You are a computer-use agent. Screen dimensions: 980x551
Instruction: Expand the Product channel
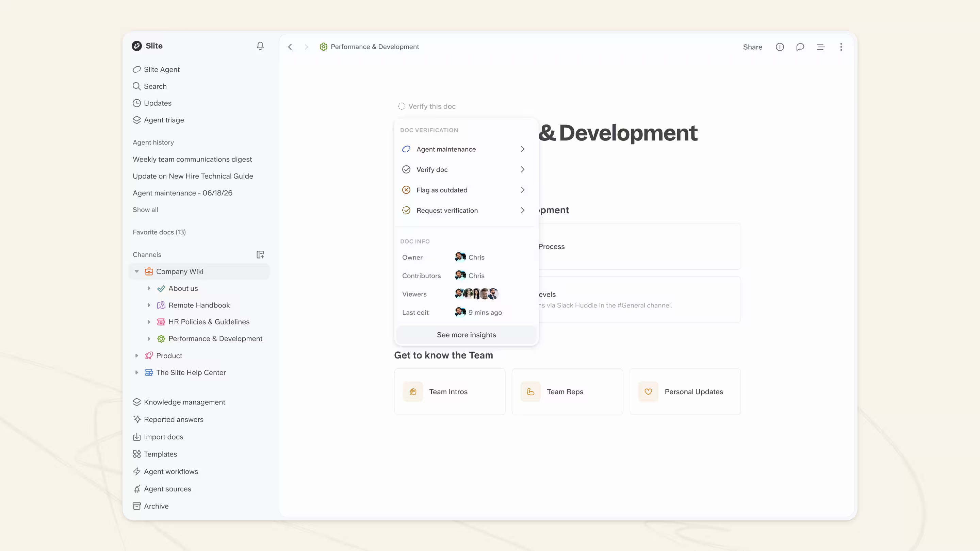136,355
